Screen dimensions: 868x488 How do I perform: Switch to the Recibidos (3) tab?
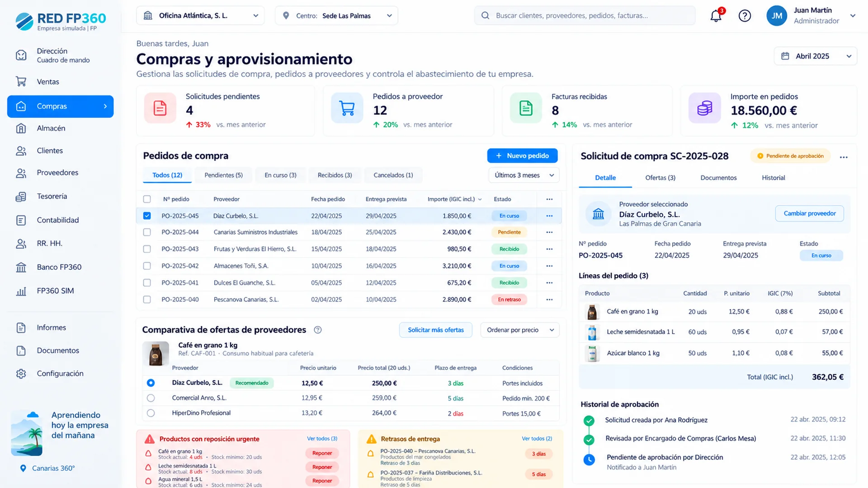[x=335, y=175]
